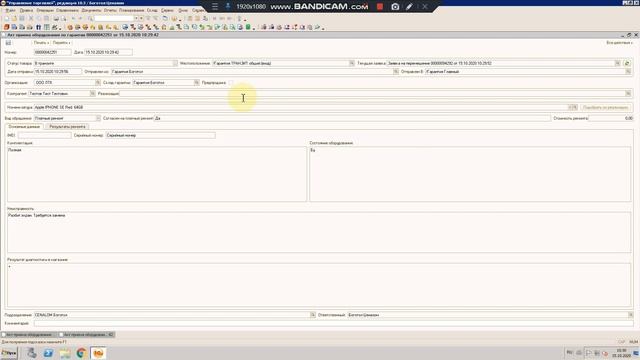Viewport: 640px width, 360px height.
Task: Click the blue arrows icon on the lower toolbar
Action: click(38, 27)
